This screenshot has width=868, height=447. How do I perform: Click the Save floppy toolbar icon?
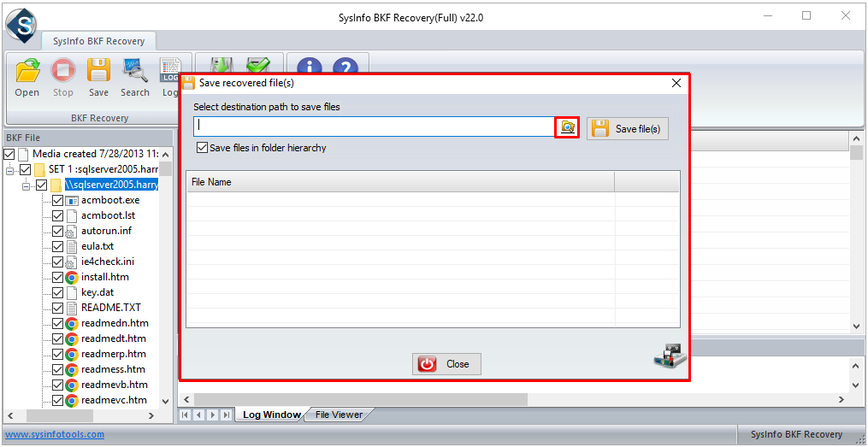tap(98, 71)
